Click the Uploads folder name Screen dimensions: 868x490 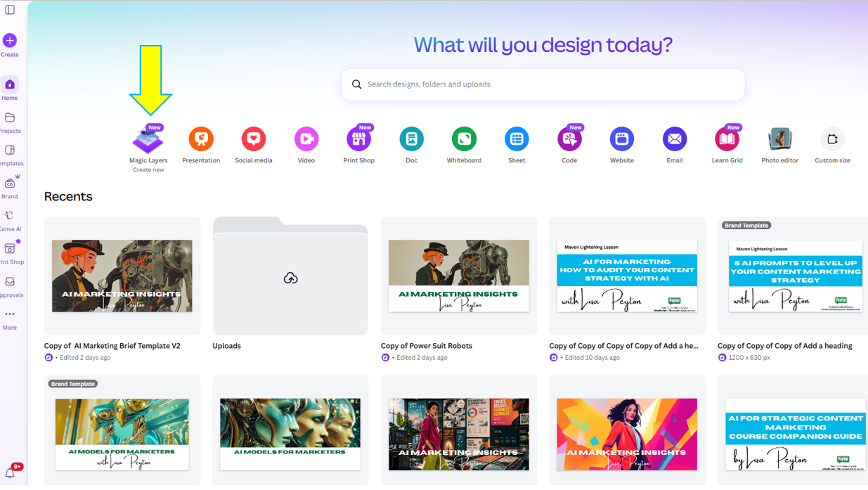coord(227,346)
